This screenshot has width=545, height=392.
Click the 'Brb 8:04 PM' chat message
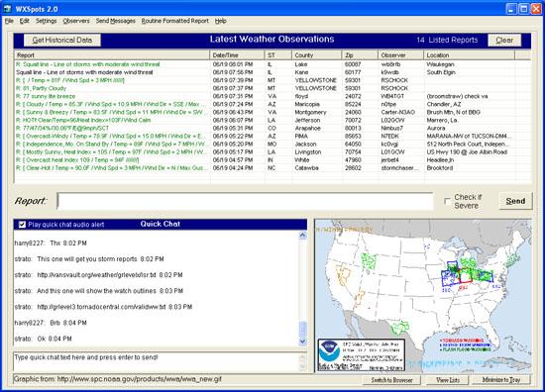pyautogui.click(x=51, y=323)
